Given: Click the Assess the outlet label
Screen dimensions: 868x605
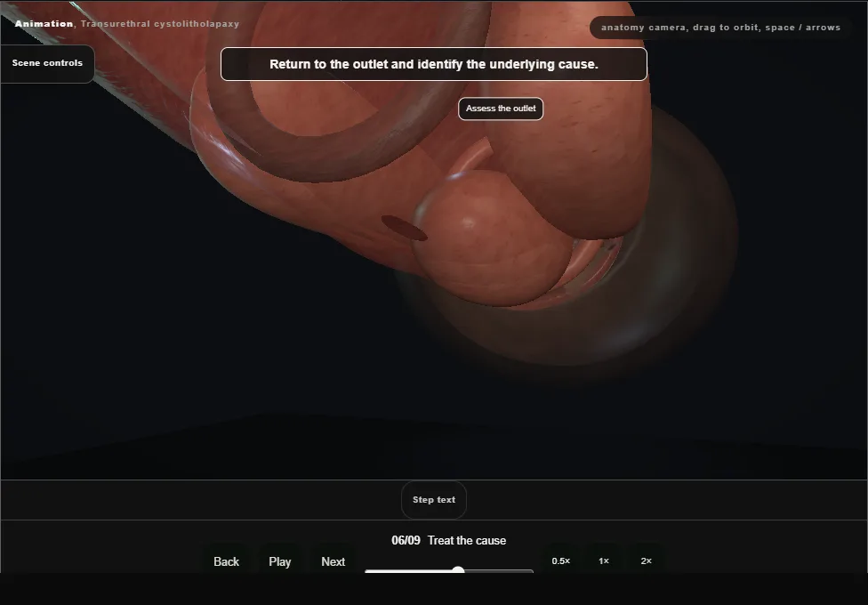Looking at the screenshot, I should [x=501, y=109].
